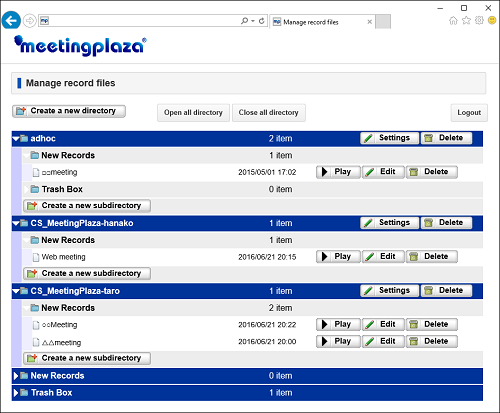Play the 2015/05/01 17:02 recording

tap(338, 172)
